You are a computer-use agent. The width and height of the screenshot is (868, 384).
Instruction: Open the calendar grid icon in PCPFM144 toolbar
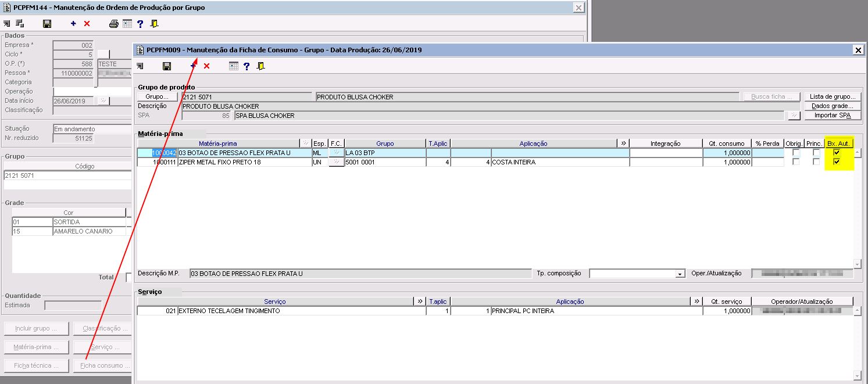point(127,24)
